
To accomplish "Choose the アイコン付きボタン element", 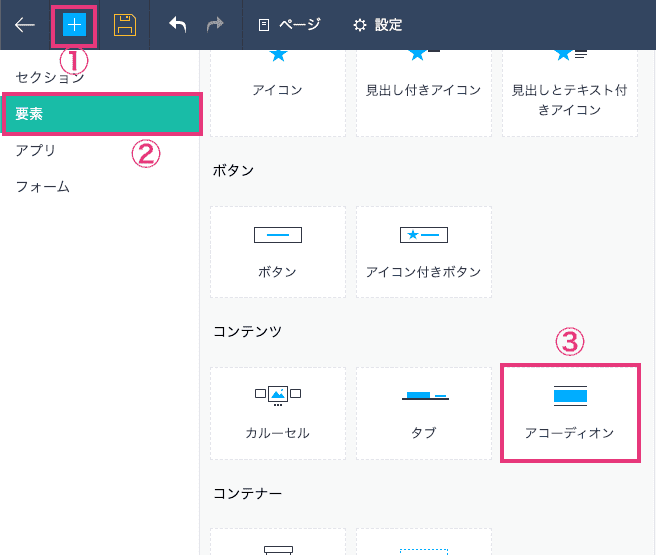I will coord(423,251).
